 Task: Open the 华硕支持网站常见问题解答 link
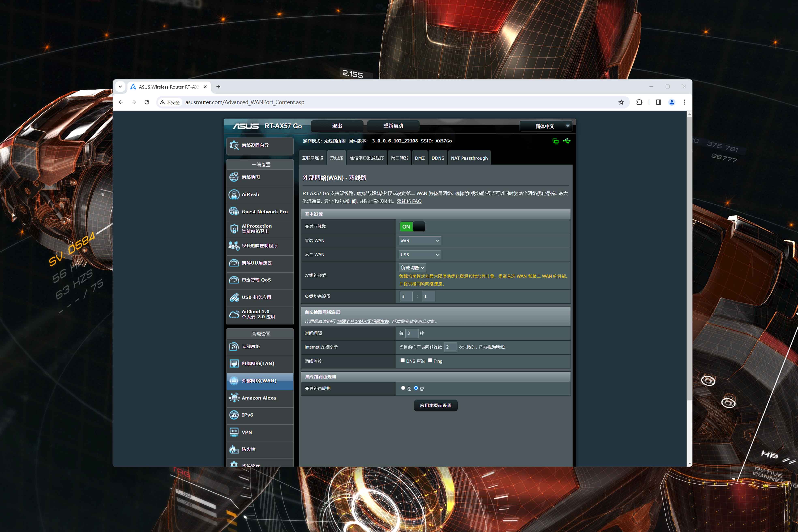363,321
